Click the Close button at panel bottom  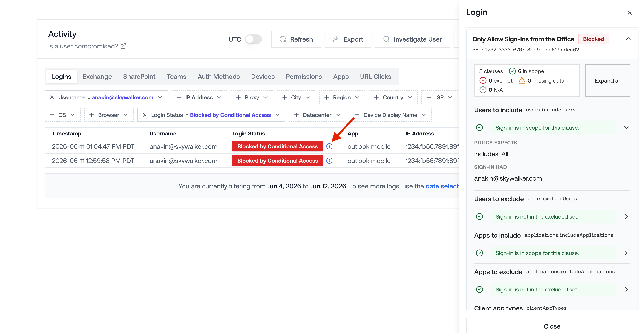pos(552,326)
